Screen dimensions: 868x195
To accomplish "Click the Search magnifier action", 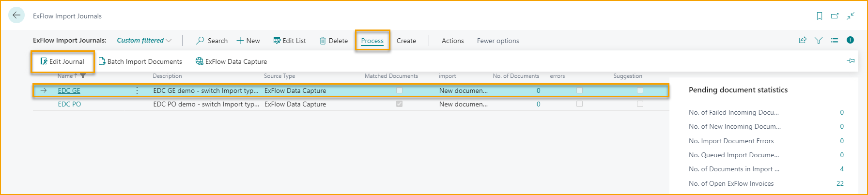I will point(212,41).
